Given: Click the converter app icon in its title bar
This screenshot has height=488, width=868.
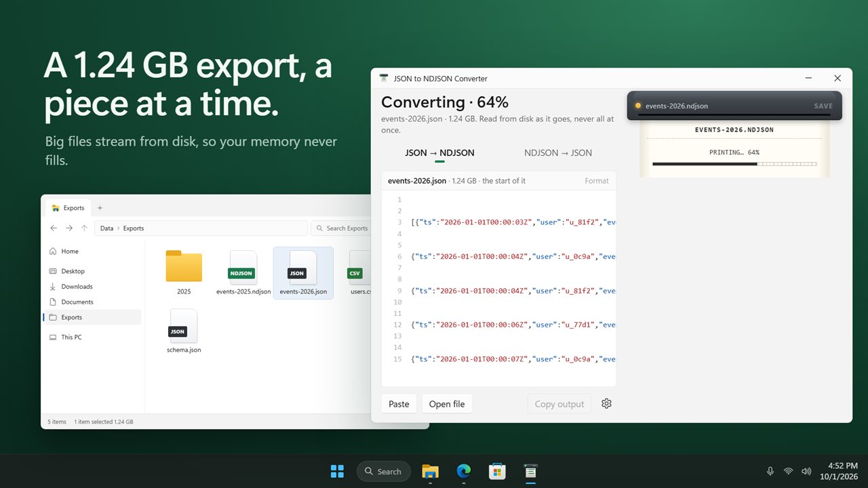Looking at the screenshot, I should (384, 79).
